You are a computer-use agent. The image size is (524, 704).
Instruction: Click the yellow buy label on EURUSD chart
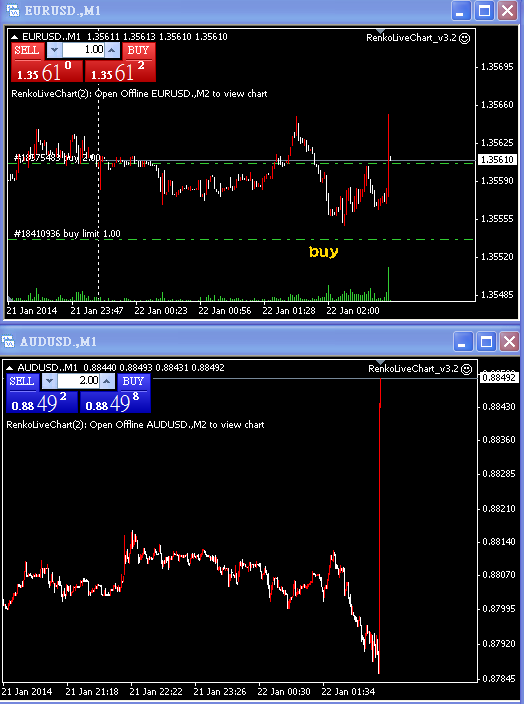click(324, 252)
